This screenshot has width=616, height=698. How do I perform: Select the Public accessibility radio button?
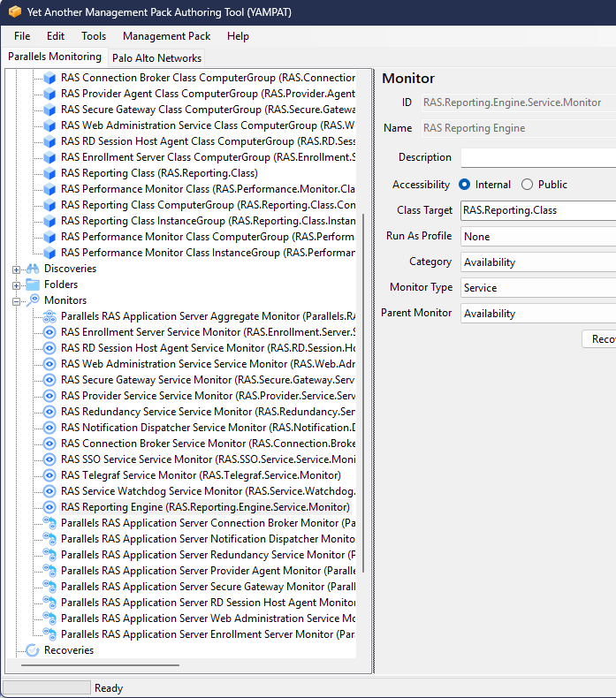[527, 185]
